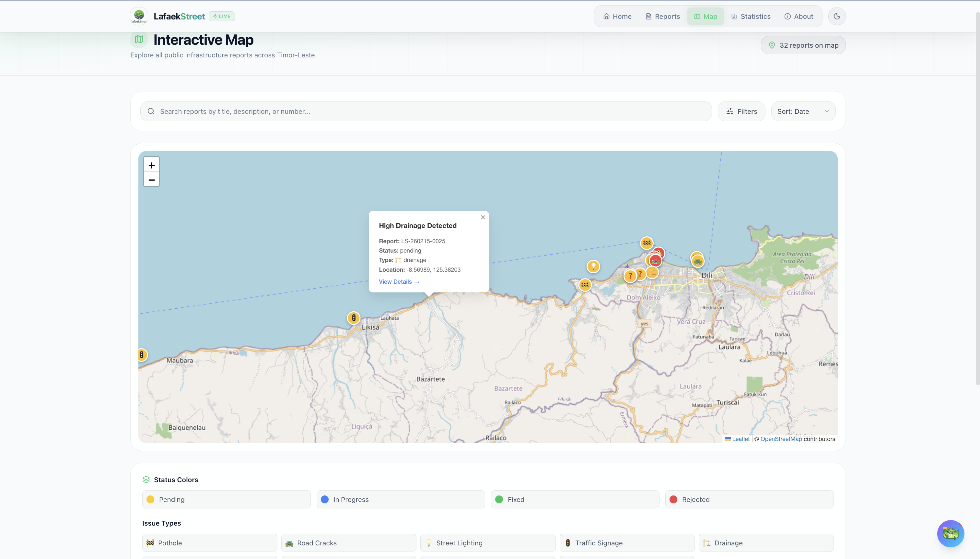980x559 pixels.
Task: Open the Statistics navigation tab
Action: pyautogui.click(x=751, y=16)
